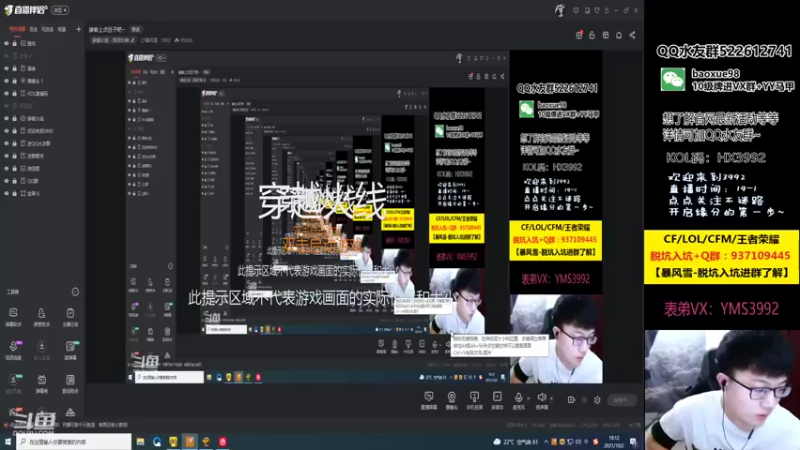
Task: Open the Windows Start menu
Action: 8,441
